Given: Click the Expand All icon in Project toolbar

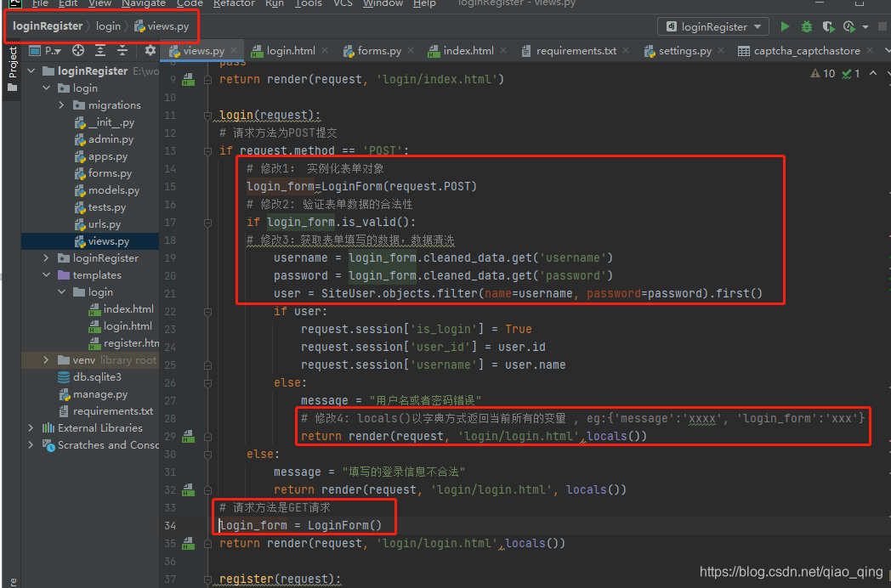Looking at the screenshot, I should point(100,51).
